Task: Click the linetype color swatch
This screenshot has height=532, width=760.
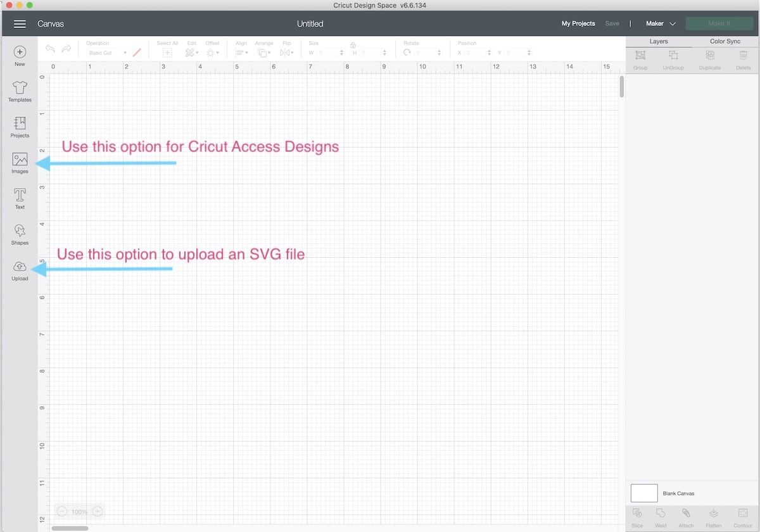Action: [137, 53]
